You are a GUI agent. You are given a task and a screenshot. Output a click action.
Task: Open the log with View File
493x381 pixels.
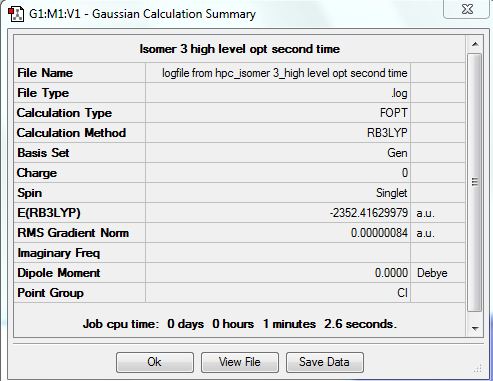(240, 362)
